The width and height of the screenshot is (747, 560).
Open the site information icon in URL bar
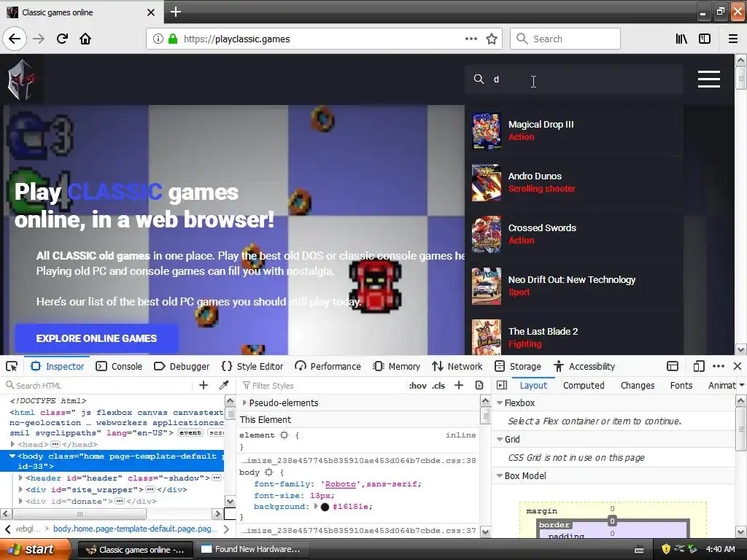pos(158,39)
